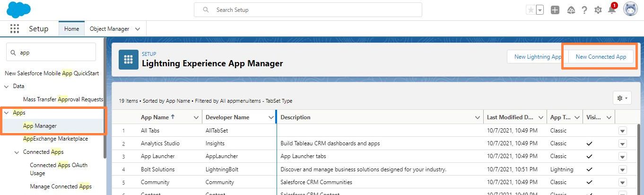644x195 pixels.
Task: Open the Help question mark icon
Action: tap(584, 10)
